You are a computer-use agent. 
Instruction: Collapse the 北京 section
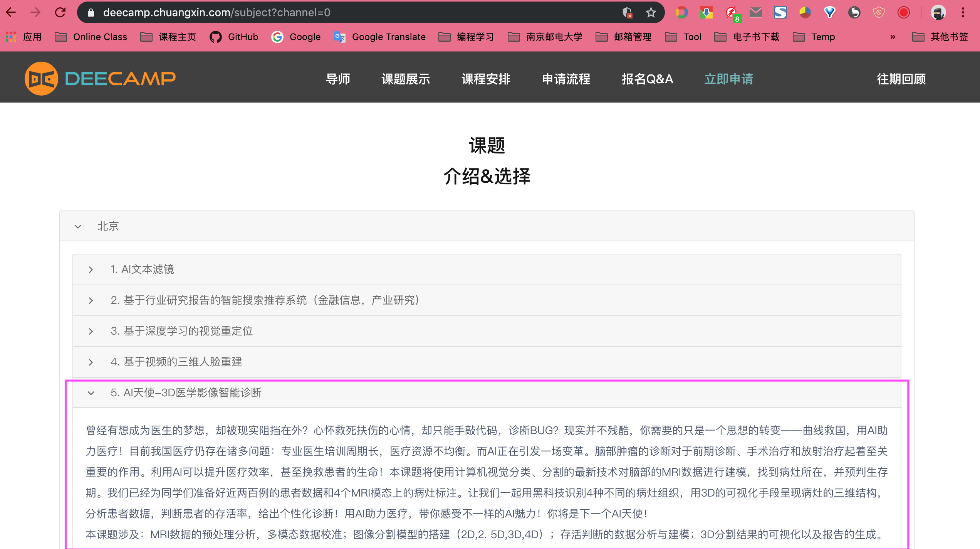(78, 226)
